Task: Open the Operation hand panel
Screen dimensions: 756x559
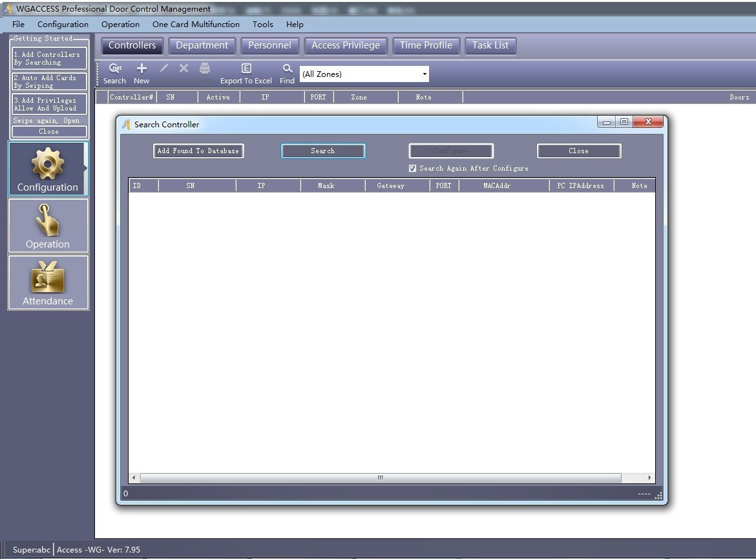Action: [x=48, y=226]
